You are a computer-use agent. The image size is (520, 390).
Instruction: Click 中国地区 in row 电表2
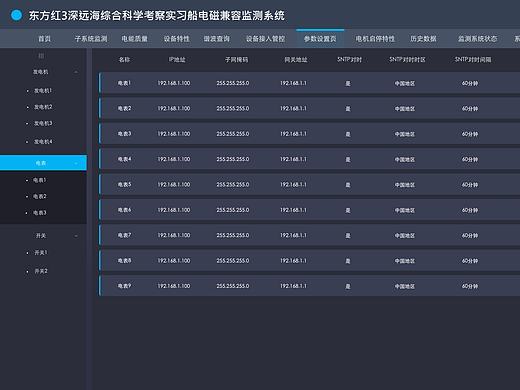click(405, 109)
